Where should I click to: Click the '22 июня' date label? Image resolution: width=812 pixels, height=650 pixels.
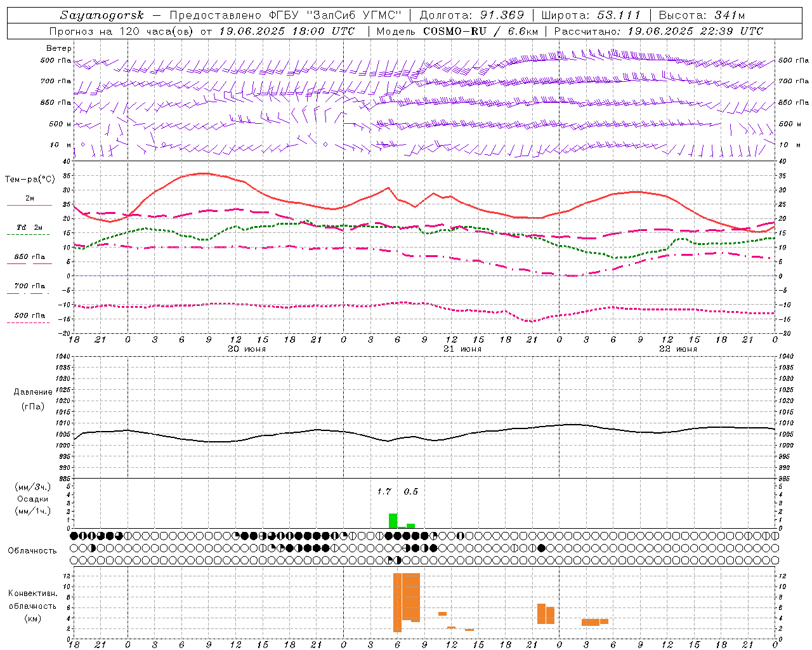pyautogui.click(x=678, y=349)
